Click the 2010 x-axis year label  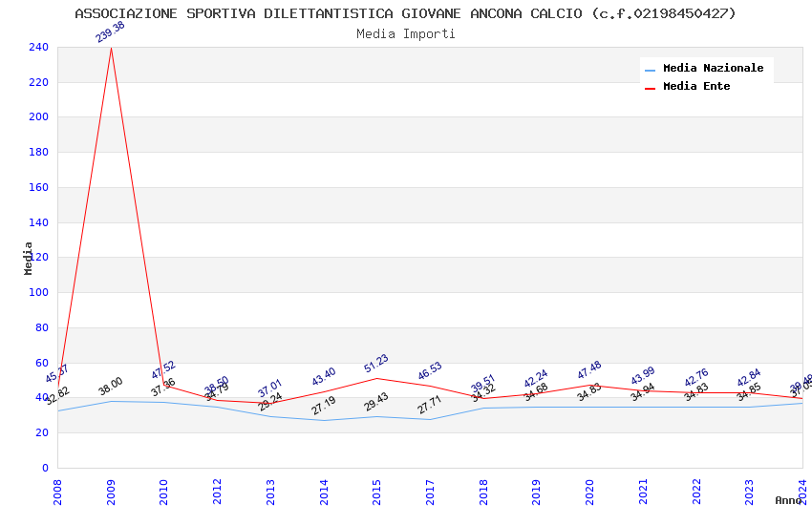[x=163, y=492]
